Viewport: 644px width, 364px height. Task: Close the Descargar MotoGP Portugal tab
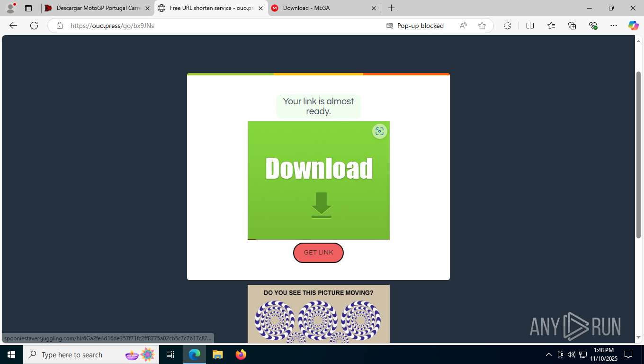[147, 8]
